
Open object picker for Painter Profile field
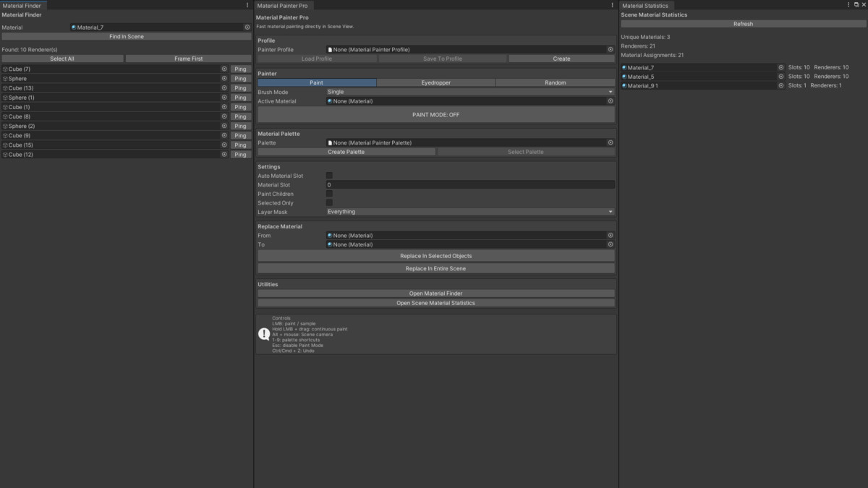[610, 49]
